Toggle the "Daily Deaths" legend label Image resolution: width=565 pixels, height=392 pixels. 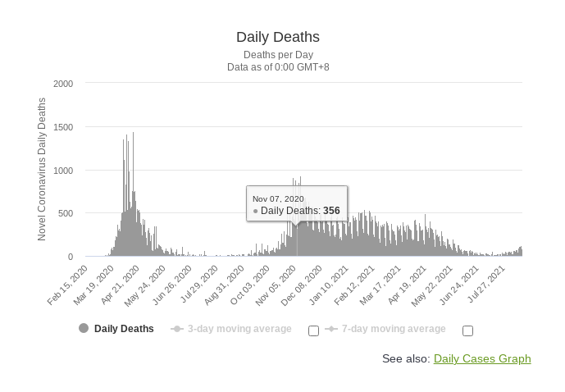(x=124, y=329)
